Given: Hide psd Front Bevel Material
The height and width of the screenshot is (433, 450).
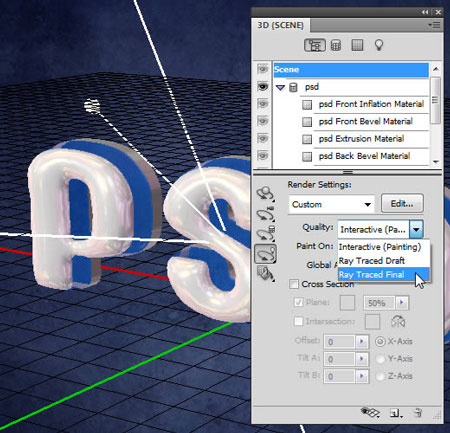Looking at the screenshot, I should tap(263, 121).
